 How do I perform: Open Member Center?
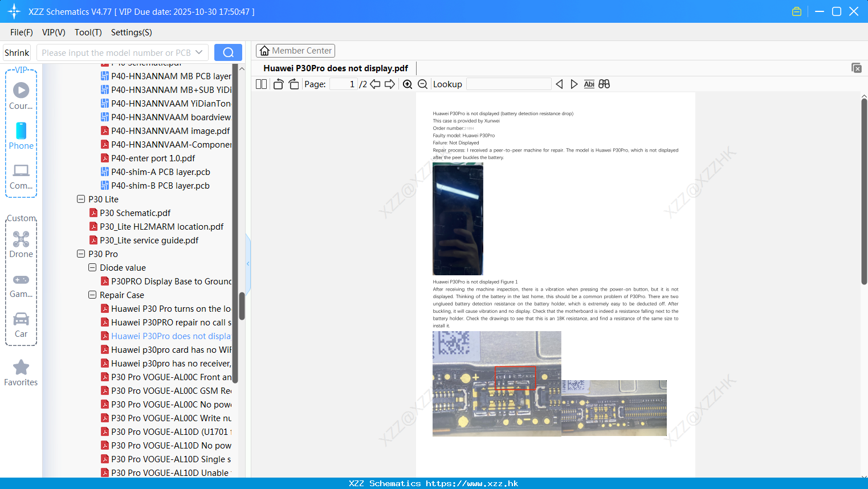point(295,51)
